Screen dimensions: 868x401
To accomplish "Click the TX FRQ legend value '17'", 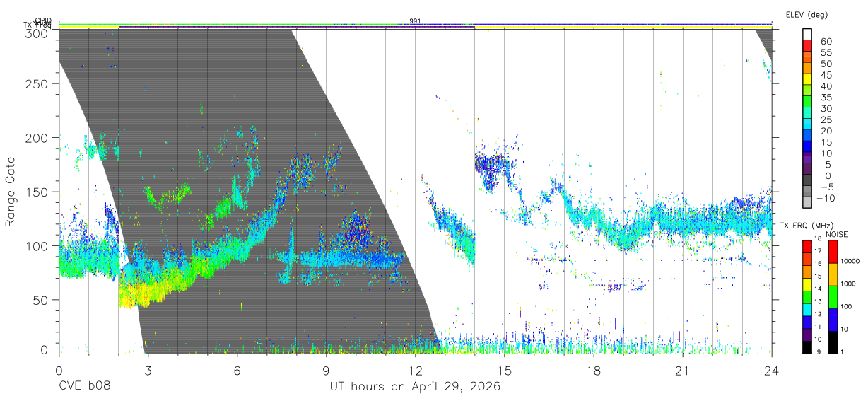I will coord(818,251).
